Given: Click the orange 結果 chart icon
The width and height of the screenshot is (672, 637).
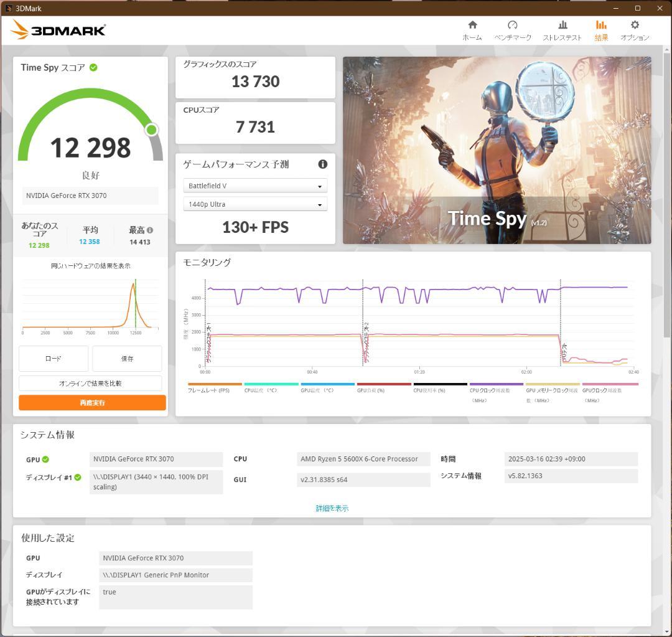Looking at the screenshot, I should [600, 25].
